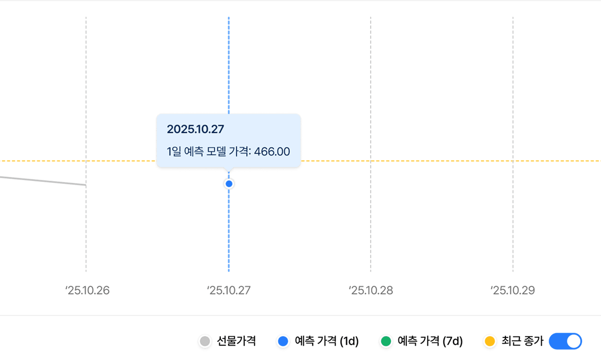
Task: Click the '25.10.29 axis label
Action: 512,290
